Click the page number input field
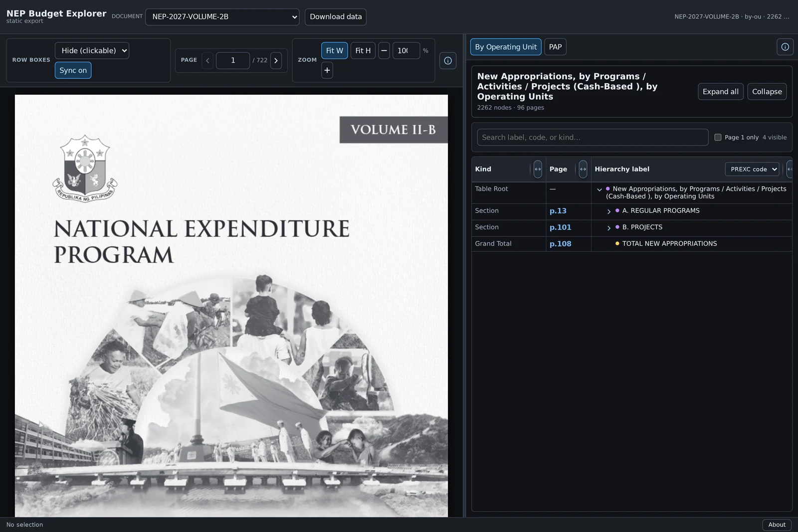This screenshot has width=798, height=532. coord(233,60)
